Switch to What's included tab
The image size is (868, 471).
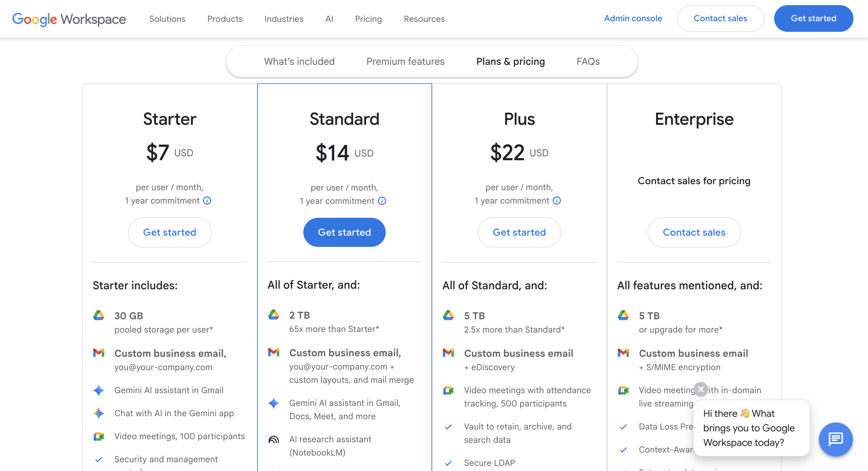pos(299,61)
